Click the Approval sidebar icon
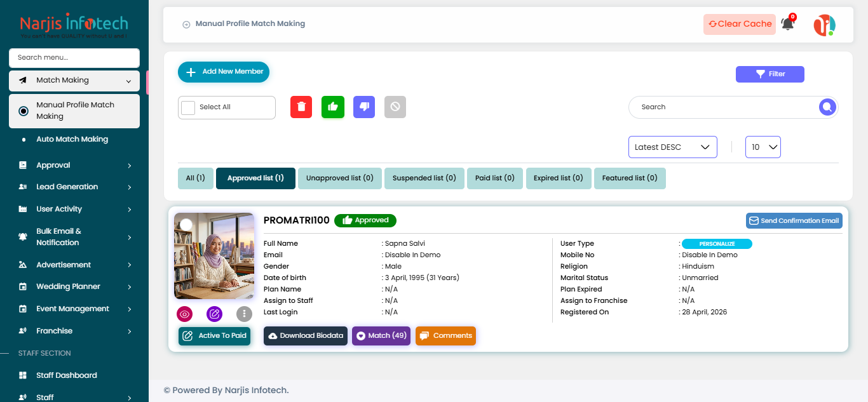This screenshot has width=868, height=402. tap(23, 165)
